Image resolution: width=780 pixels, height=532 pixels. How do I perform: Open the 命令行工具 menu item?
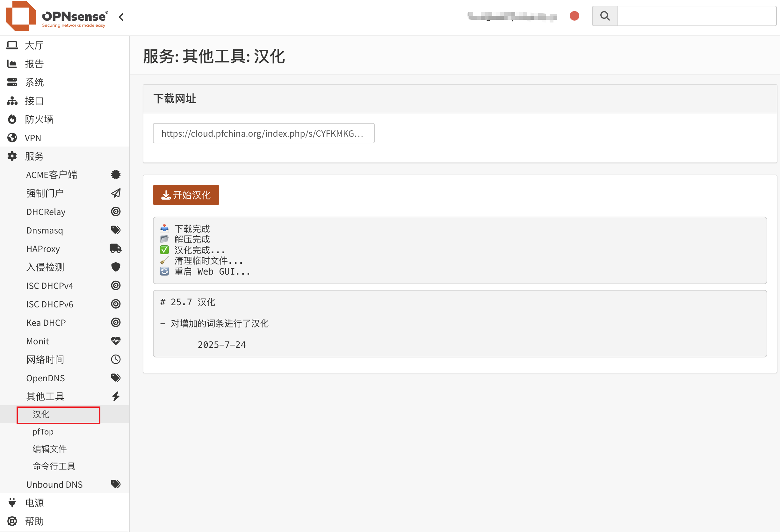pos(54,466)
